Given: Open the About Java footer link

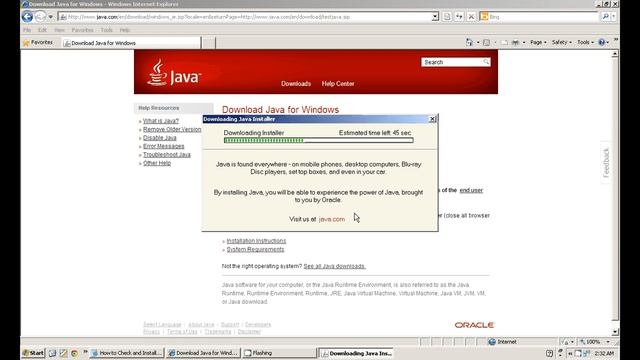Looking at the screenshot, I should [x=201, y=324].
